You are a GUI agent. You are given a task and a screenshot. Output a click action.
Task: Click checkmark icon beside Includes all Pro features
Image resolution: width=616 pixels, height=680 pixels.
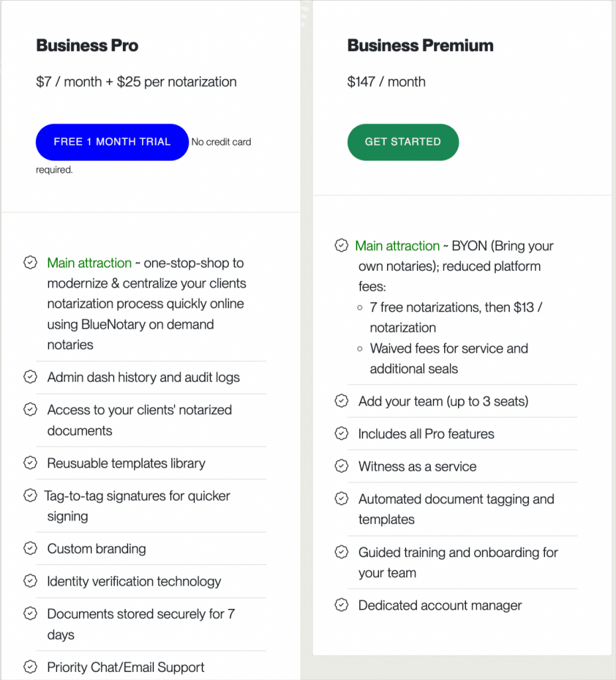tap(342, 433)
